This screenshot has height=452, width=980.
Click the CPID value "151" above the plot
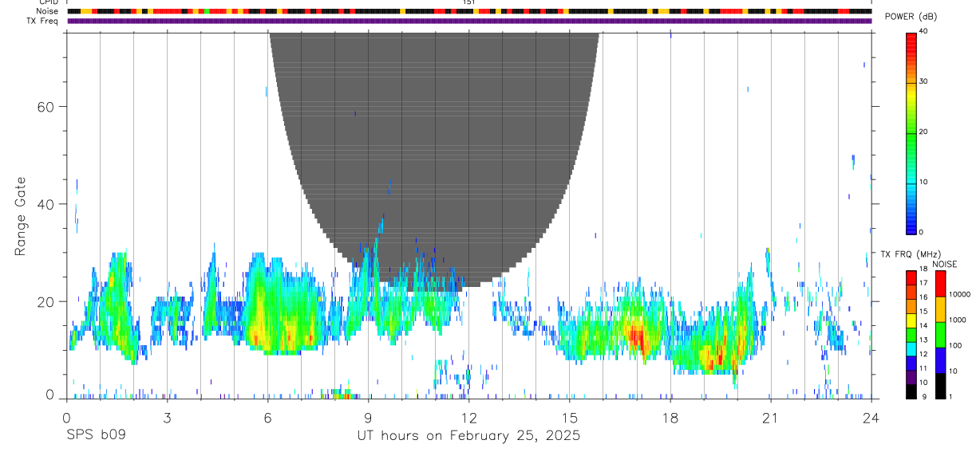469,2
